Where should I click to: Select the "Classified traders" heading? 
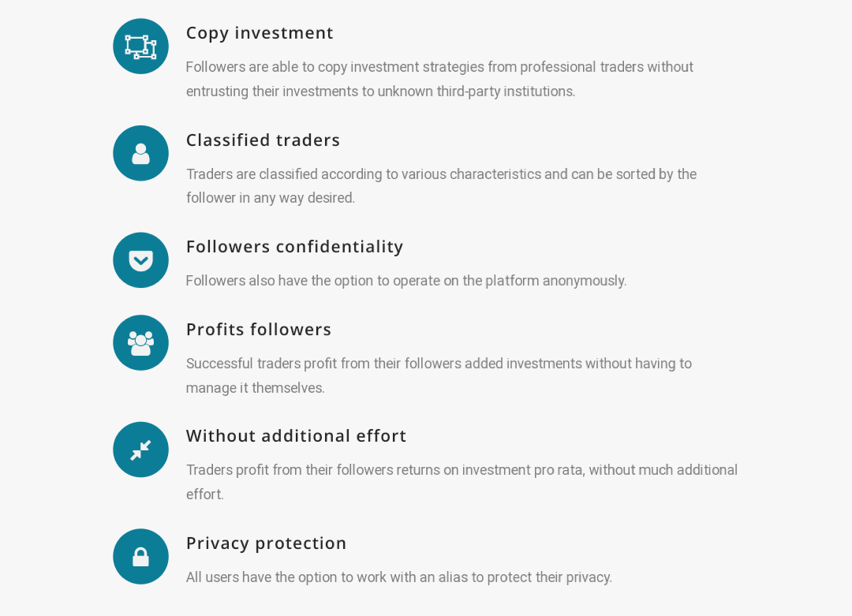[x=263, y=140]
